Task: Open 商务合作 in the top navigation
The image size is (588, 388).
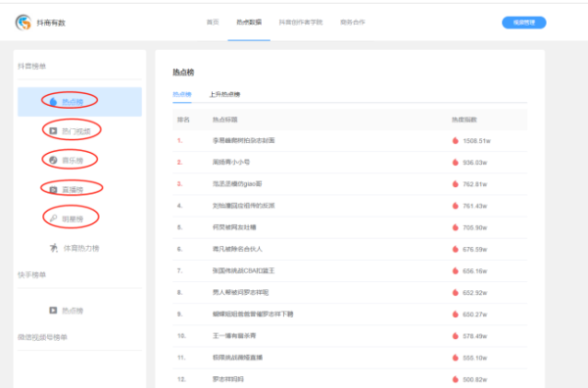Action: point(353,23)
